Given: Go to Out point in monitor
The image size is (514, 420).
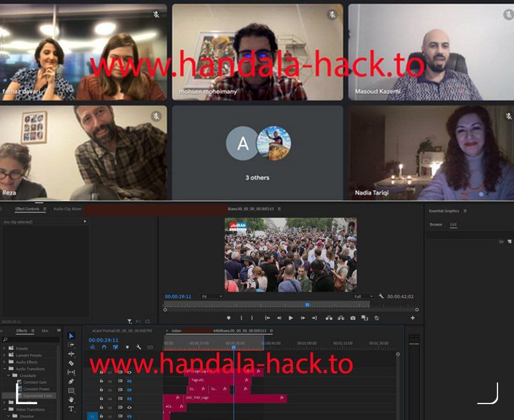Looking at the screenshot, I should 315,318.
